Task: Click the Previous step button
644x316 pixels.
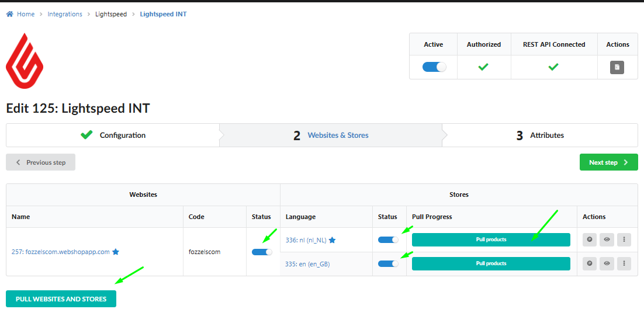Action: 41,162
